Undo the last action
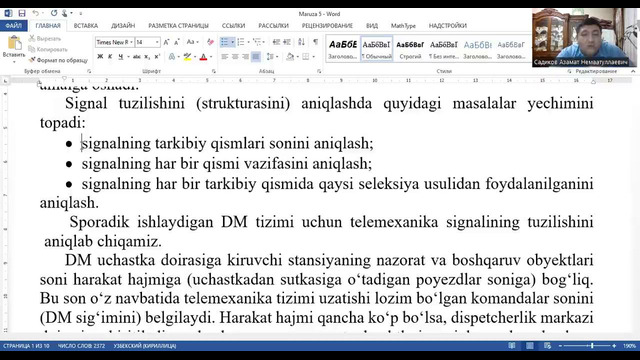This screenshot has height=360, width=640. pyautogui.click(x=36, y=13)
